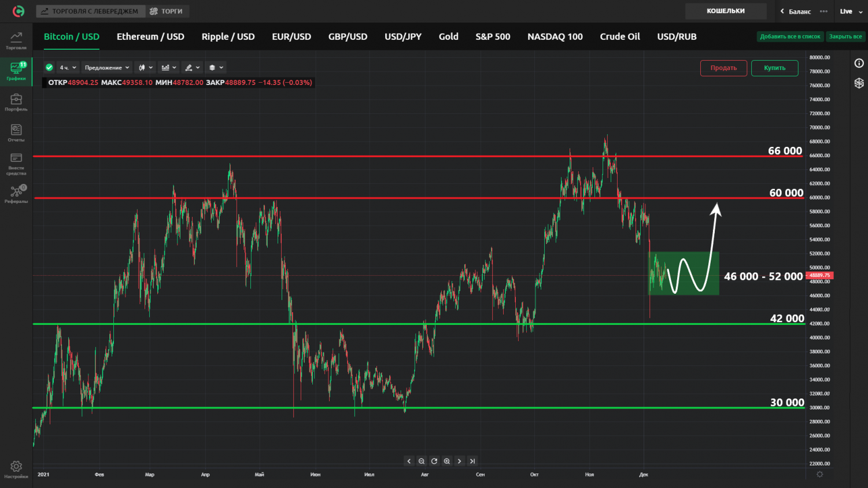Select the NASDAQ 100 tab

pos(555,36)
